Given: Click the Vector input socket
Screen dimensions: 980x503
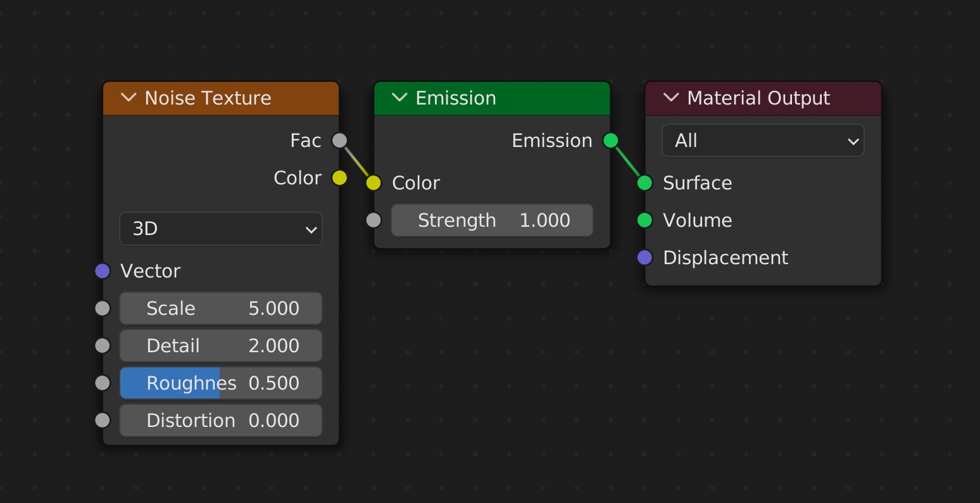Looking at the screenshot, I should pyautogui.click(x=103, y=271).
